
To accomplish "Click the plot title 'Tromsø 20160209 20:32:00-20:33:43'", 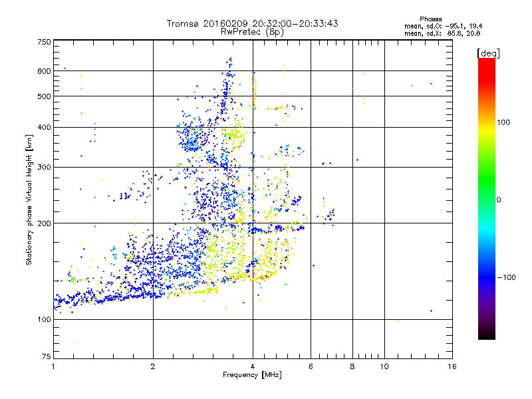I will (252, 23).
